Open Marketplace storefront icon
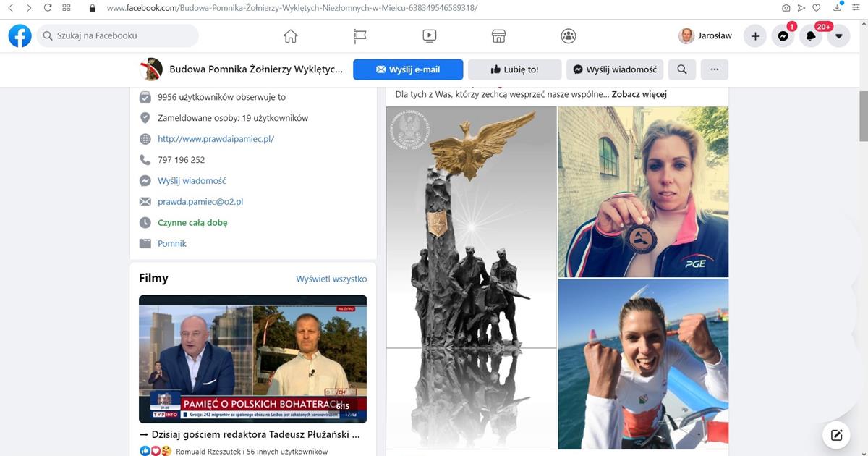Viewport: 868px width, 456px height. coord(498,35)
